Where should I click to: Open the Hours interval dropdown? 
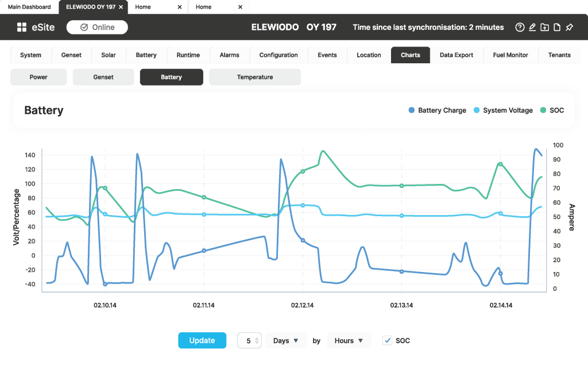[x=349, y=340]
